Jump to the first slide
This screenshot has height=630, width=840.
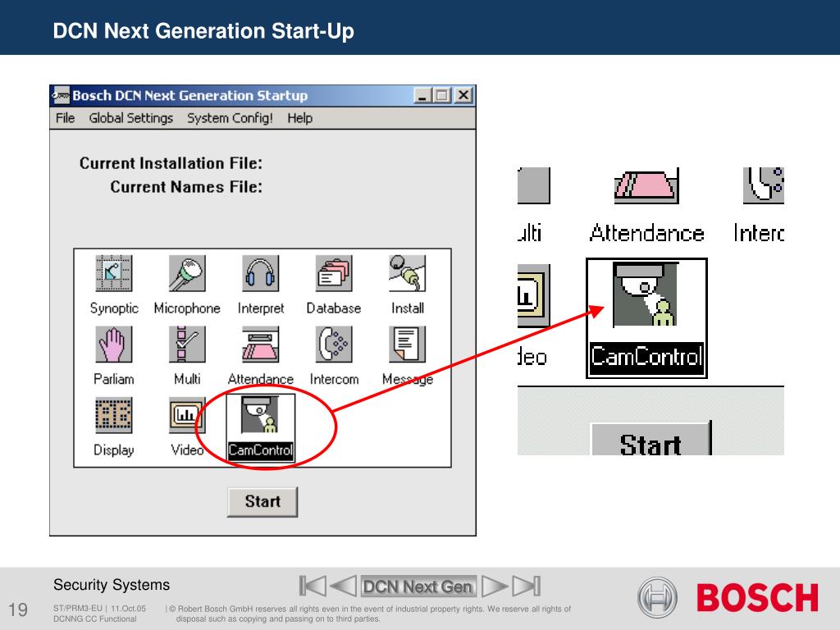[x=313, y=586]
